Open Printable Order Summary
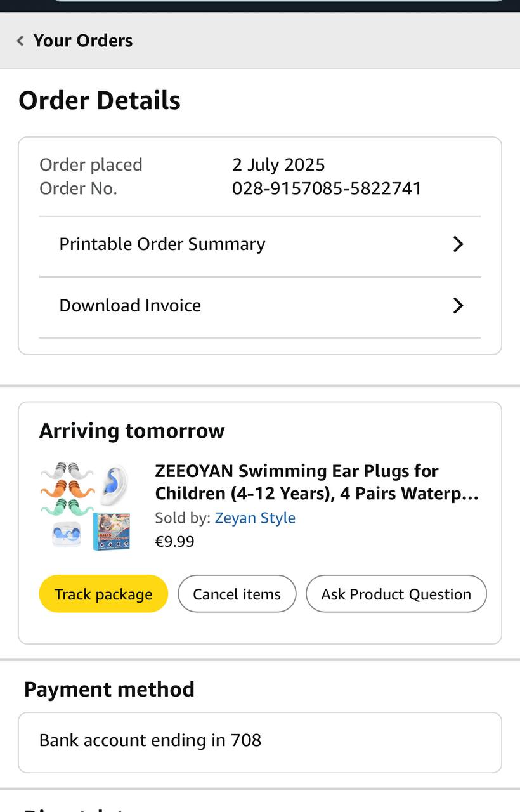Screen dimensions: 520x812 [x=162, y=244]
